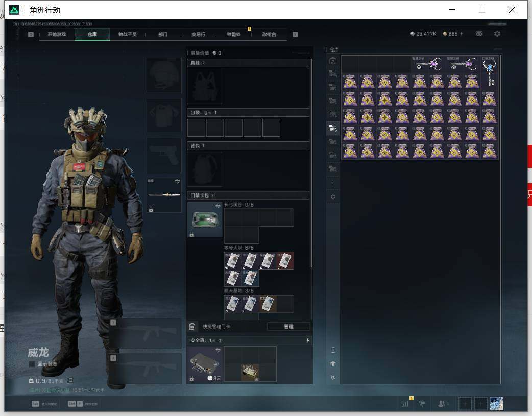Switch to the 部门 tab

(x=163, y=34)
